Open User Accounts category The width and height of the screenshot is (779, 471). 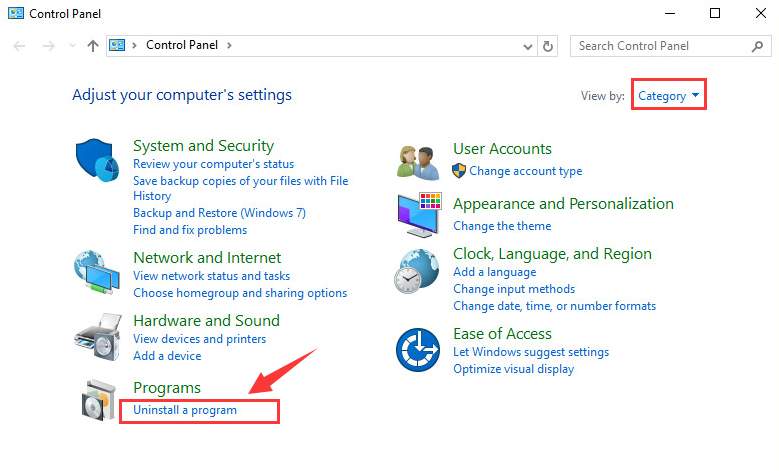[502, 149]
